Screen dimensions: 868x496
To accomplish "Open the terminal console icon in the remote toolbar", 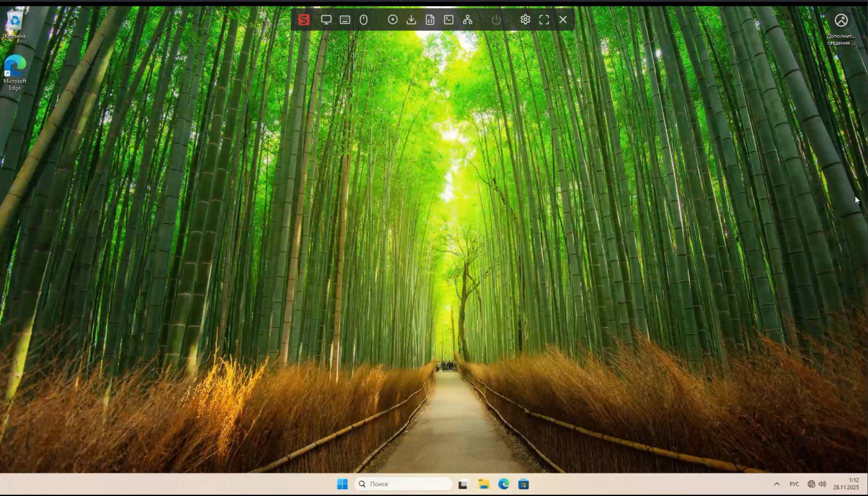I will click(x=449, y=20).
